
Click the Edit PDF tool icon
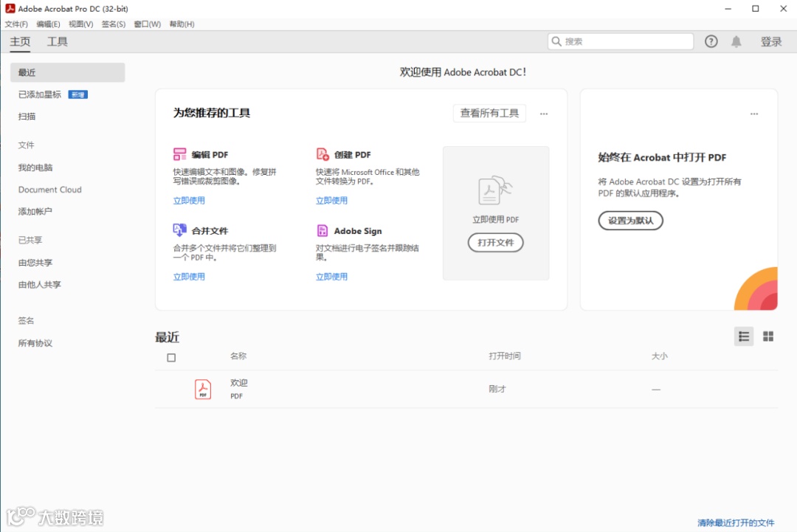pyautogui.click(x=179, y=154)
